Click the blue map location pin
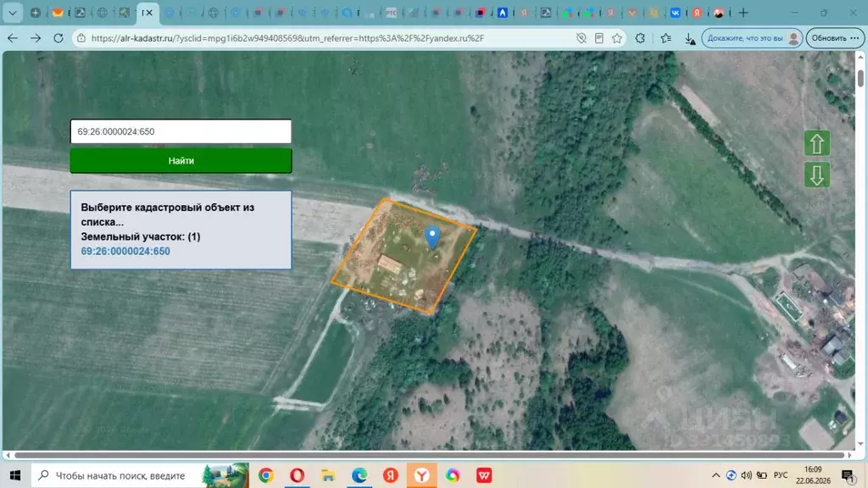 coord(432,237)
